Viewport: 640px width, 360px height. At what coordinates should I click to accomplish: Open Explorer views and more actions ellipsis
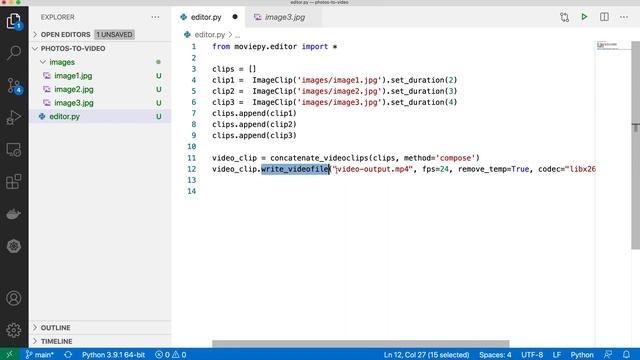155,17
